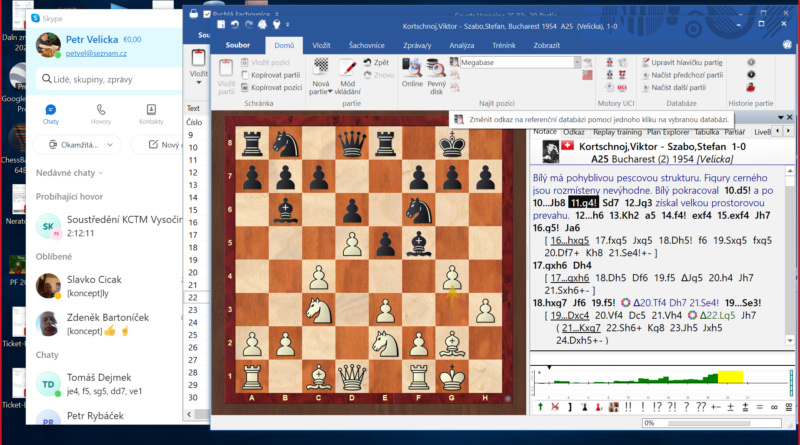Open Mód vkládání entry mode
The width and height of the screenshot is (800, 445).
pyautogui.click(x=349, y=68)
